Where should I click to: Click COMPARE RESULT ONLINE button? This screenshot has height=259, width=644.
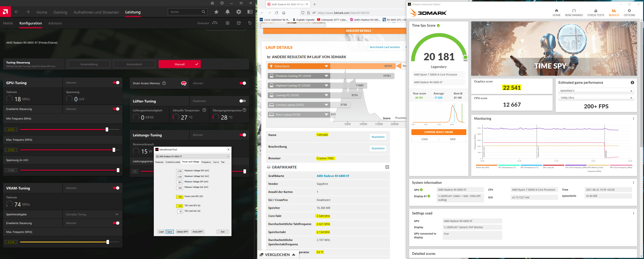[x=438, y=132]
